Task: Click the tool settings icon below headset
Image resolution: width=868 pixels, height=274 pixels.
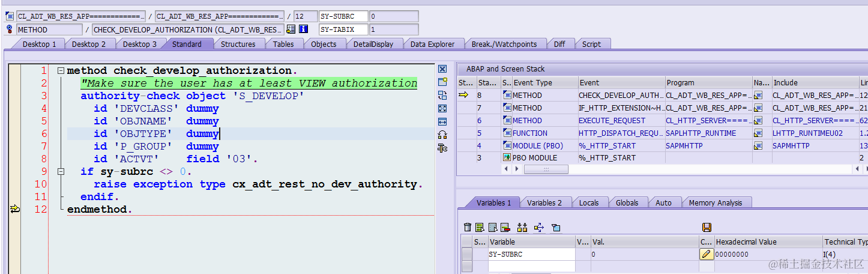Action: click(x=442, y=148)
